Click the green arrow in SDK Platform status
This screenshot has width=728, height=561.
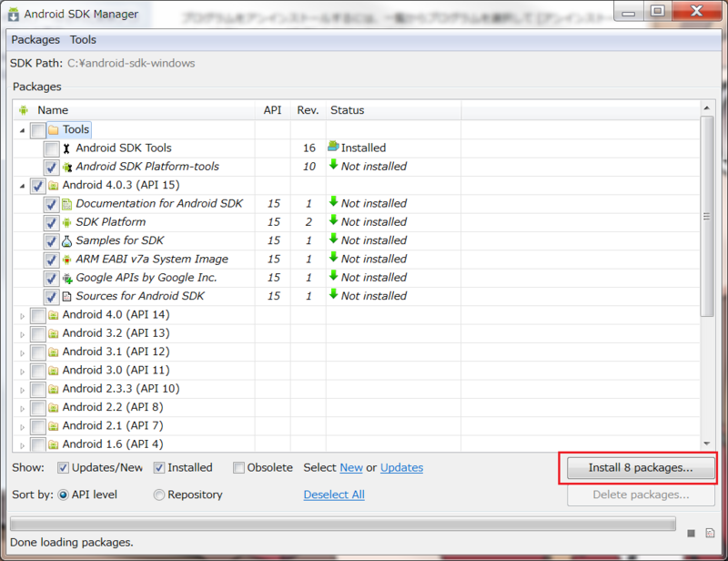coord(333,219)
